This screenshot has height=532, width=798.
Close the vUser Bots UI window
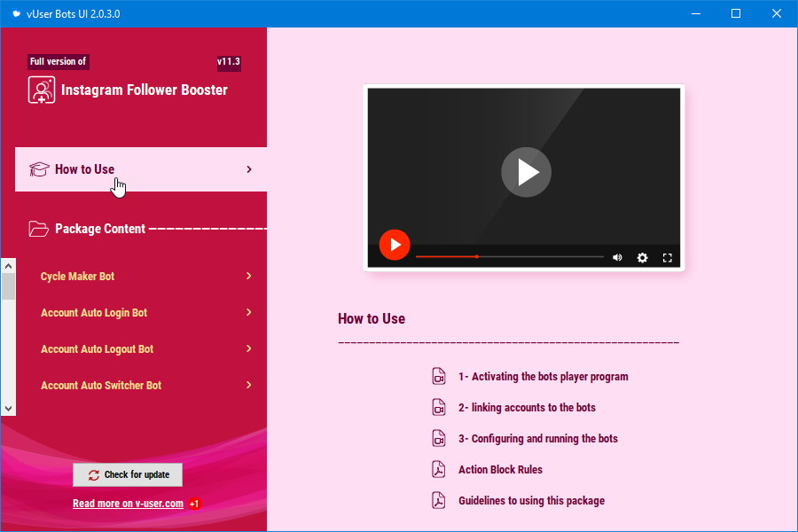click(x=776, y=14)
